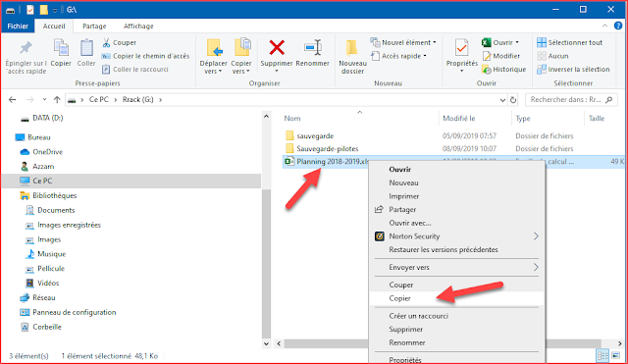628x364 pixels.
Task: Sort by the Modifié le column header
Action: point(458,119)
